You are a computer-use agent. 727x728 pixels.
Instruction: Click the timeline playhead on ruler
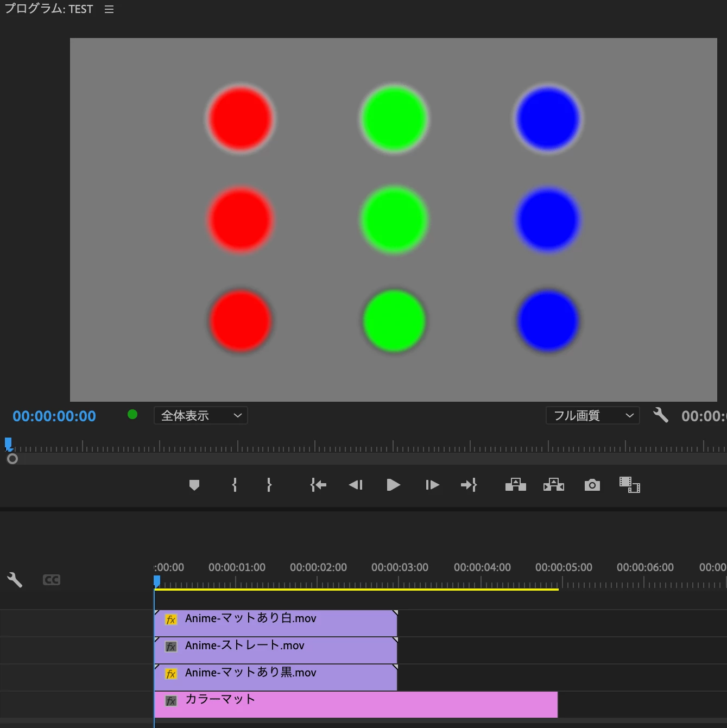click(157, 581)
